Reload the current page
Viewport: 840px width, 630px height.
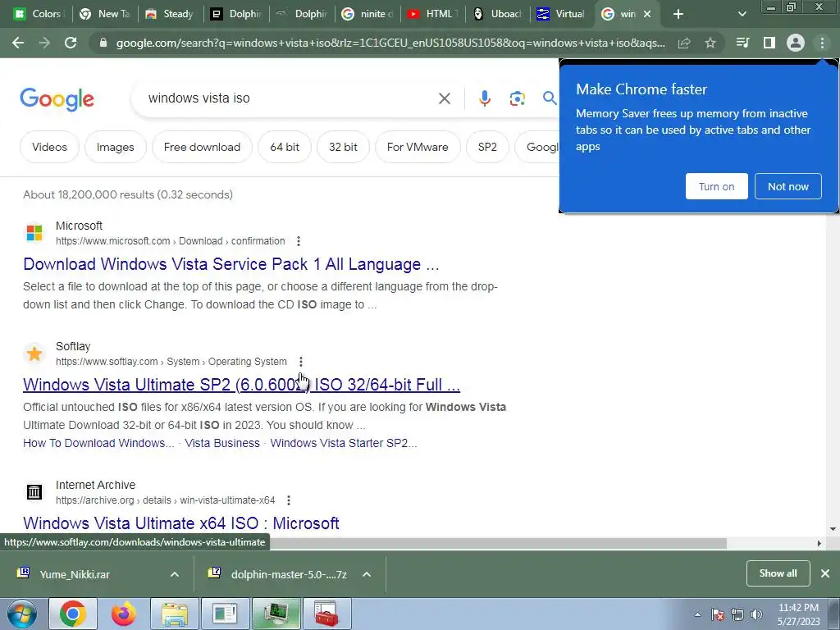click(x=71, y=43)
